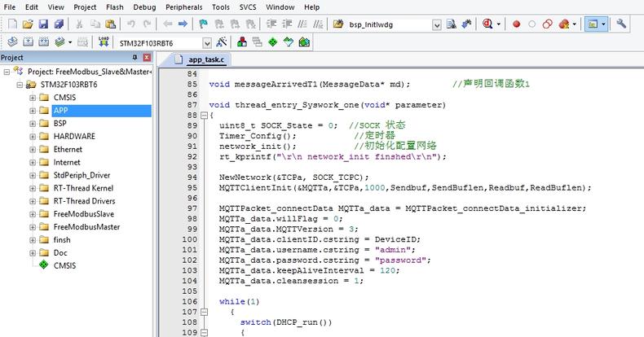Click the Incremental Find binoculars icon
Screen dimensions: 644x337
pyautogui.click(x=466, y=24)
